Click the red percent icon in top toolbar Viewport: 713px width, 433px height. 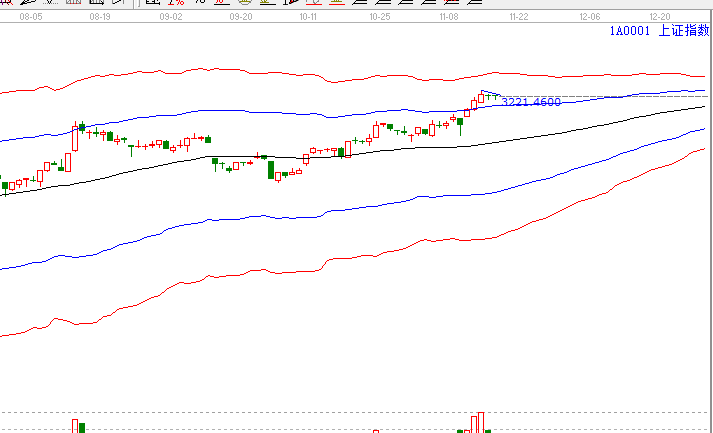tap(176, 3)
